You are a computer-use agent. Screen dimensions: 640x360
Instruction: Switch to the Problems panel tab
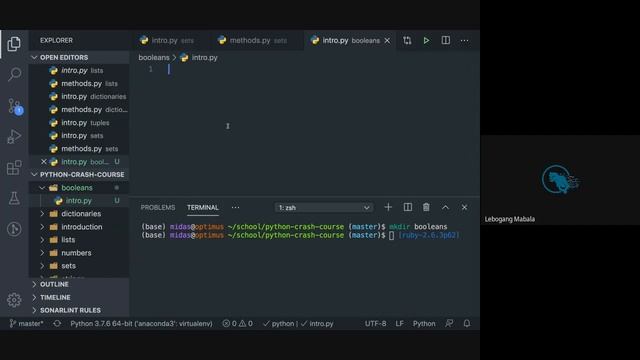pyautogui.click(x=158, y=208)
